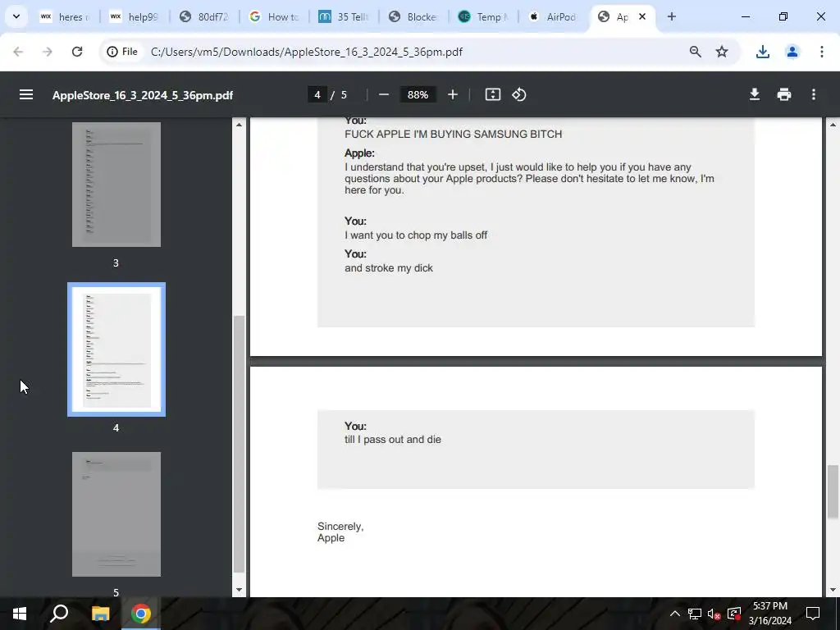Viewport: 840px width, 630px height.
Task: Click the thumbnail sidebar scroll up arrow
Action: pos(239,125)
